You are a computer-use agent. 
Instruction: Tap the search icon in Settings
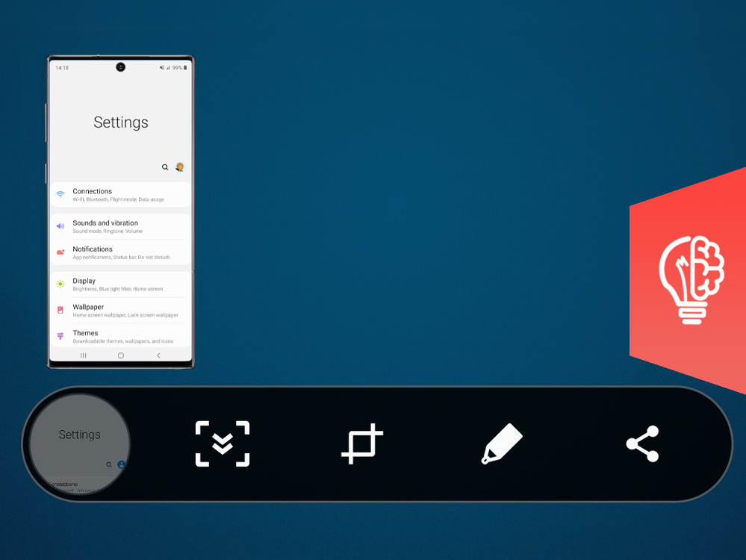[x=165, y=167]
